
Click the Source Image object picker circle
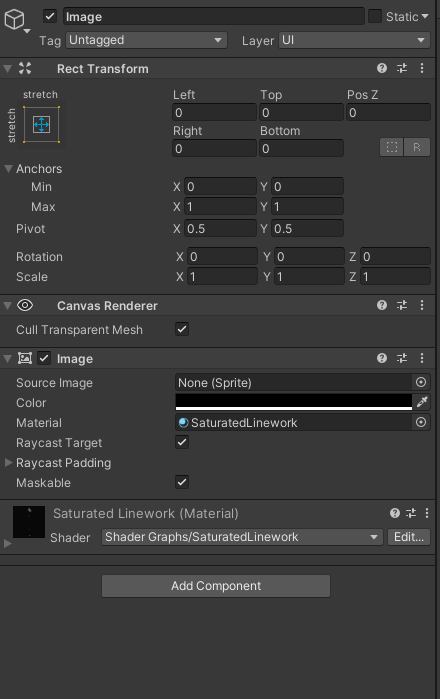click(421, 382)
